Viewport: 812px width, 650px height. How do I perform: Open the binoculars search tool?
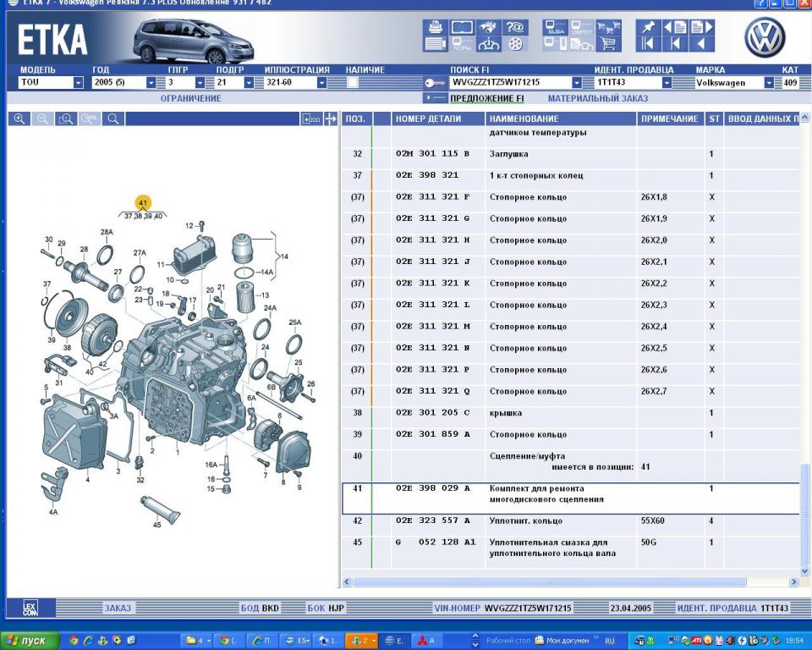(488, 27)
